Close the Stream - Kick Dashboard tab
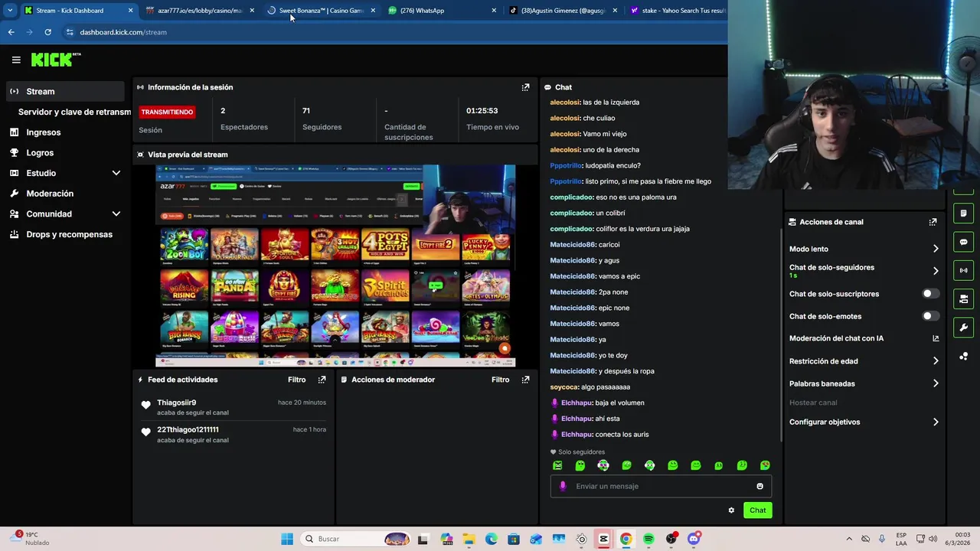Image resolution: width=980 pixels, height=551 pixels. click(130, 11)
